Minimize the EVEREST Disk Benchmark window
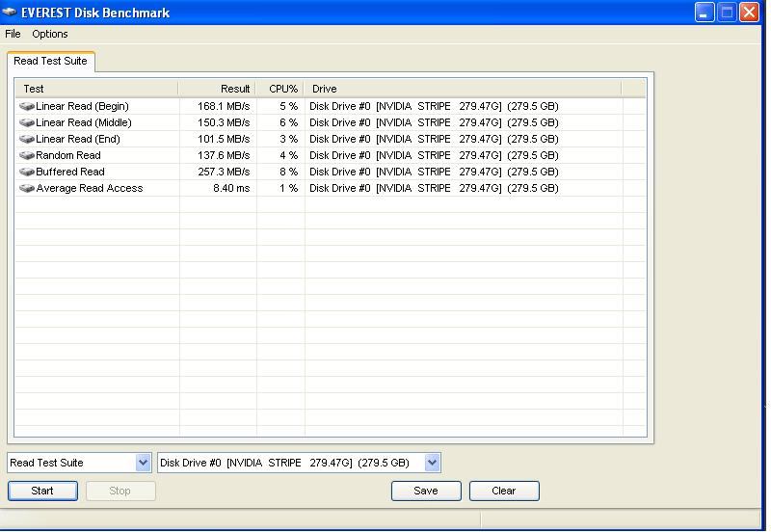 click(x=705, y=12)
